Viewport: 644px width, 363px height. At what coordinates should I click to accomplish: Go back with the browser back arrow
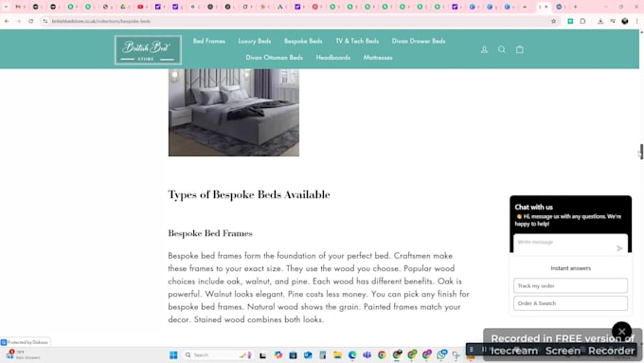pyautogui.click(x=7, y=21)
